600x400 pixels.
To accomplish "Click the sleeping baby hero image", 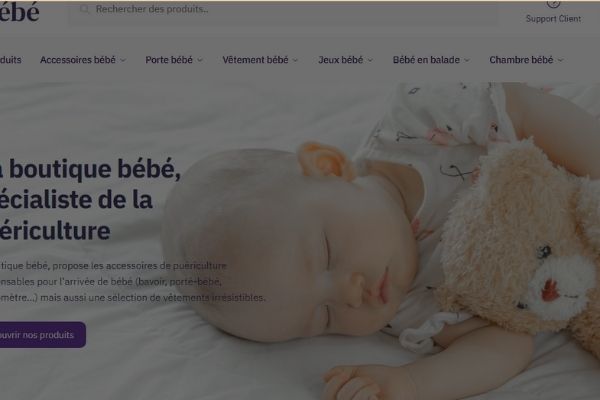I will pyautogui.click(x=379, y=241).
